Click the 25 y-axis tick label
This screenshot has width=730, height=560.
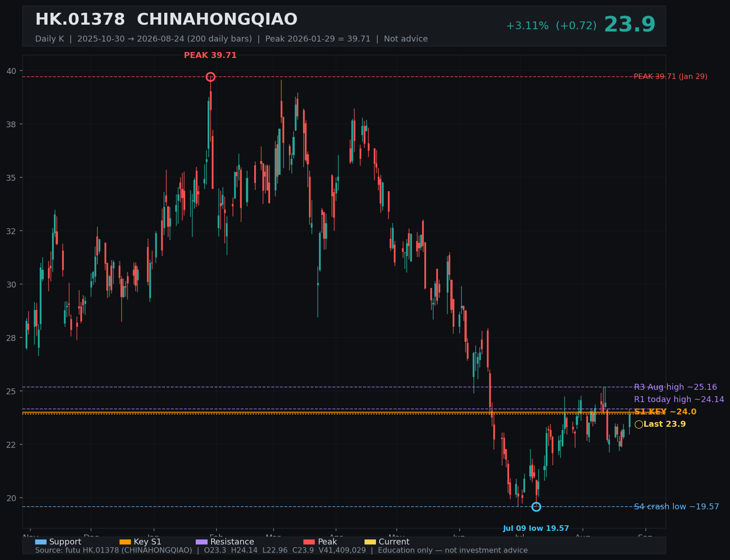pos(11,391)
